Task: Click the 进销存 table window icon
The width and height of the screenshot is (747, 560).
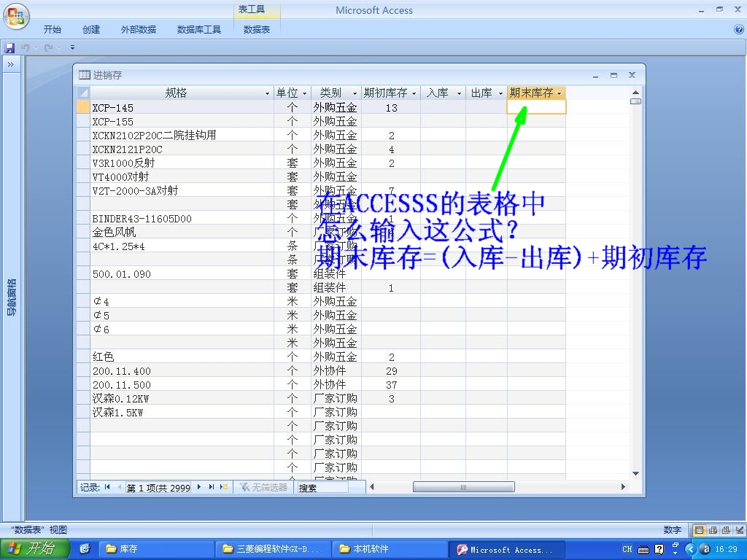Action: (x=85, y=75)
